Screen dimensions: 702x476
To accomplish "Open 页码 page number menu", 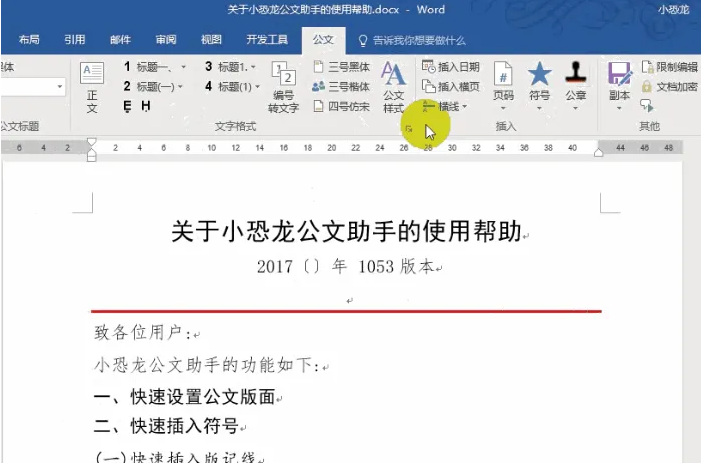I will [503, 86].
